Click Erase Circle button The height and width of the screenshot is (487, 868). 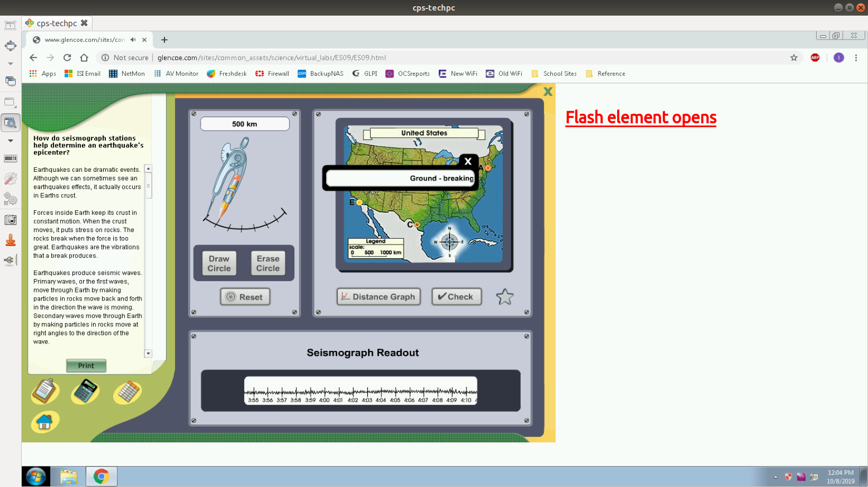coord(268,263)
